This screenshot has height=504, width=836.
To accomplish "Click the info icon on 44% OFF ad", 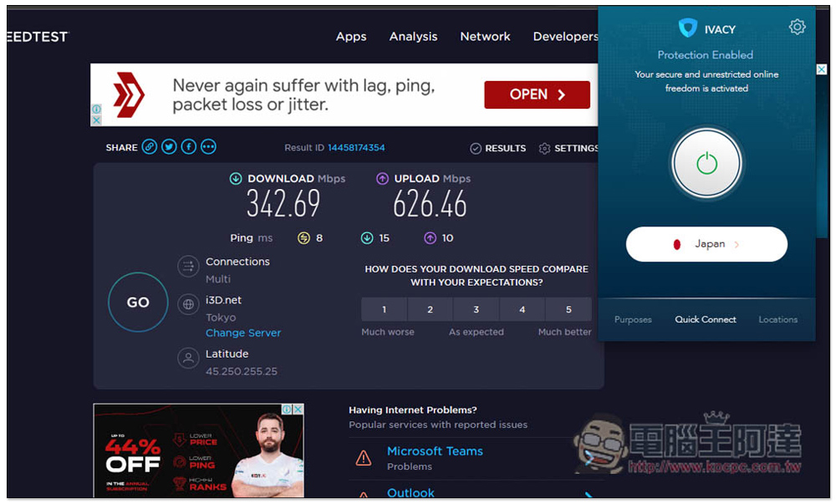I will pyautogui.click(x=287, y=410).
